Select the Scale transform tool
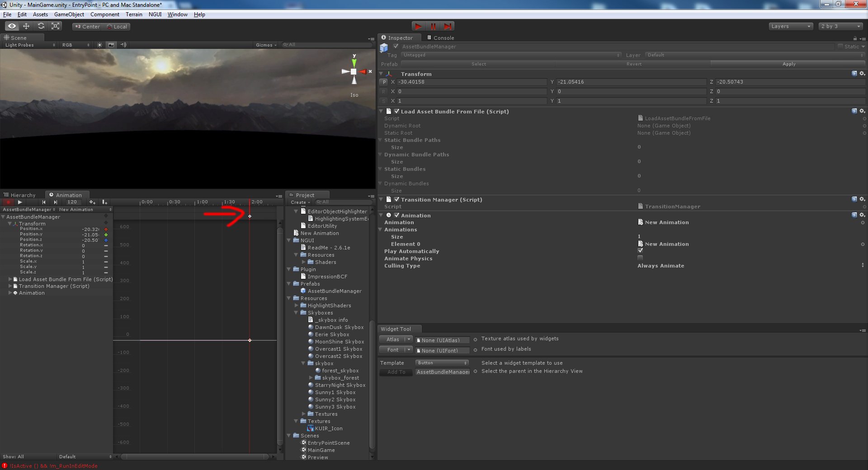The height and width of the screenshot is (470, 868). pyautogui.click(x=56, y=26)
